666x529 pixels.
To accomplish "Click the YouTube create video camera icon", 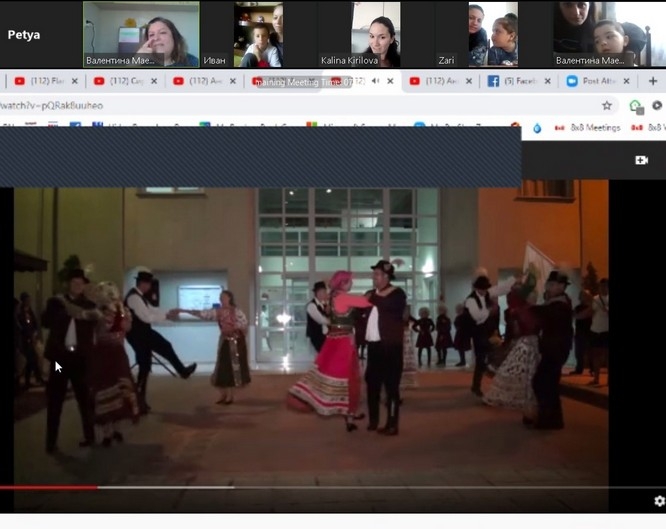I will click(641, 160).
